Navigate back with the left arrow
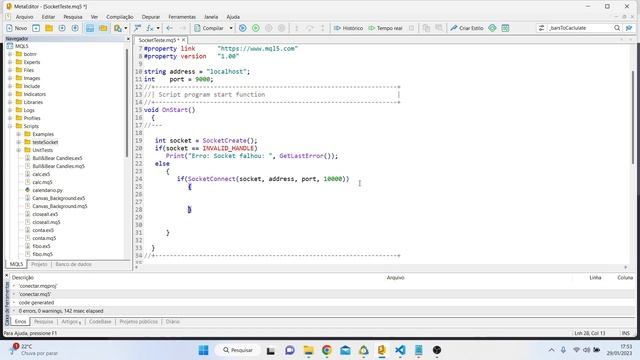Screen dimensions: 640x360 (x=169, y=28)
